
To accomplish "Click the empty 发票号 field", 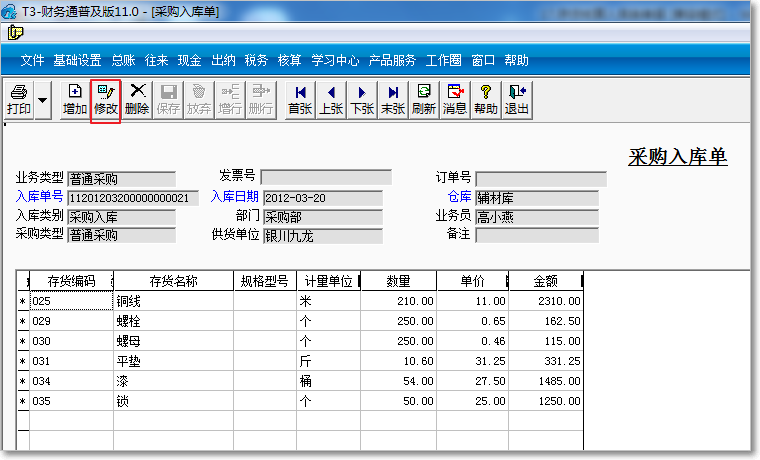I will [x=326, y=177].
